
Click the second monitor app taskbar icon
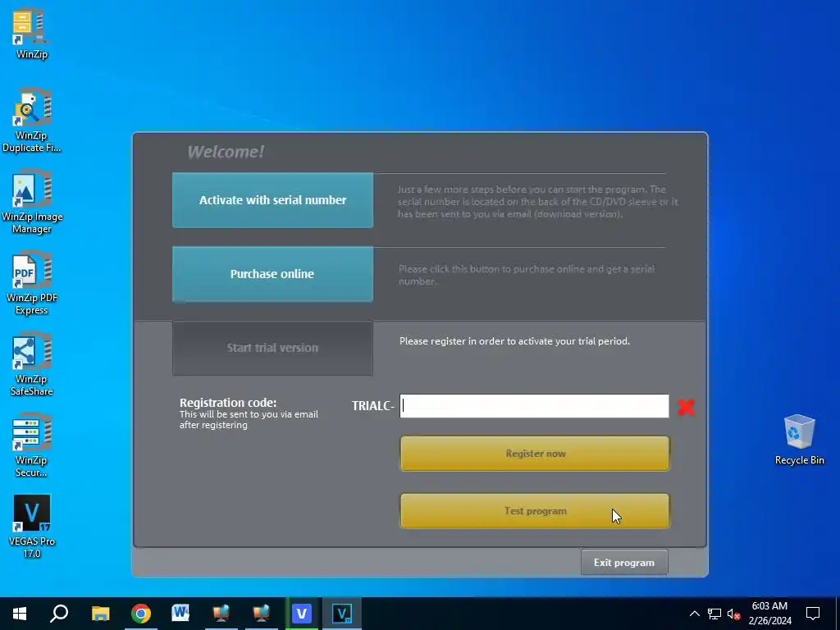(262, 614)
